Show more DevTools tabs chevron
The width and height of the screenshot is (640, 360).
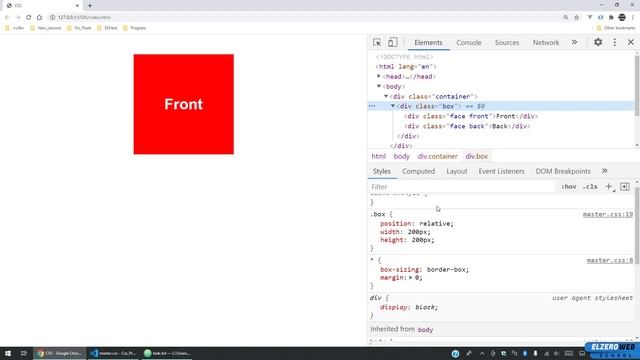tap(574, 42)
